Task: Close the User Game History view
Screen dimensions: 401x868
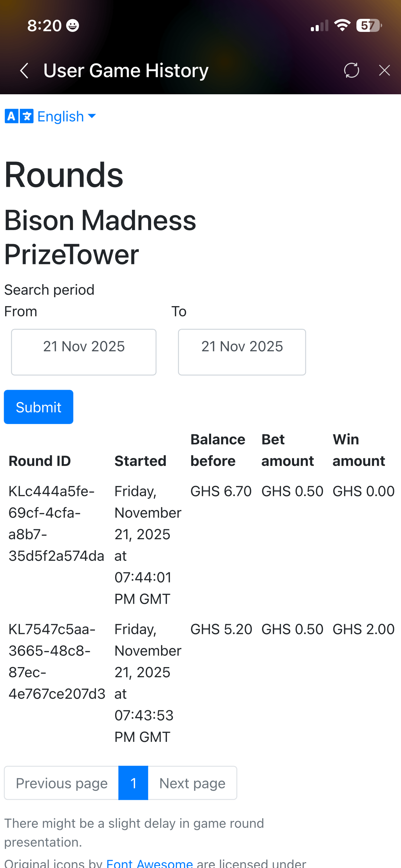Action: tap(384, 70)
